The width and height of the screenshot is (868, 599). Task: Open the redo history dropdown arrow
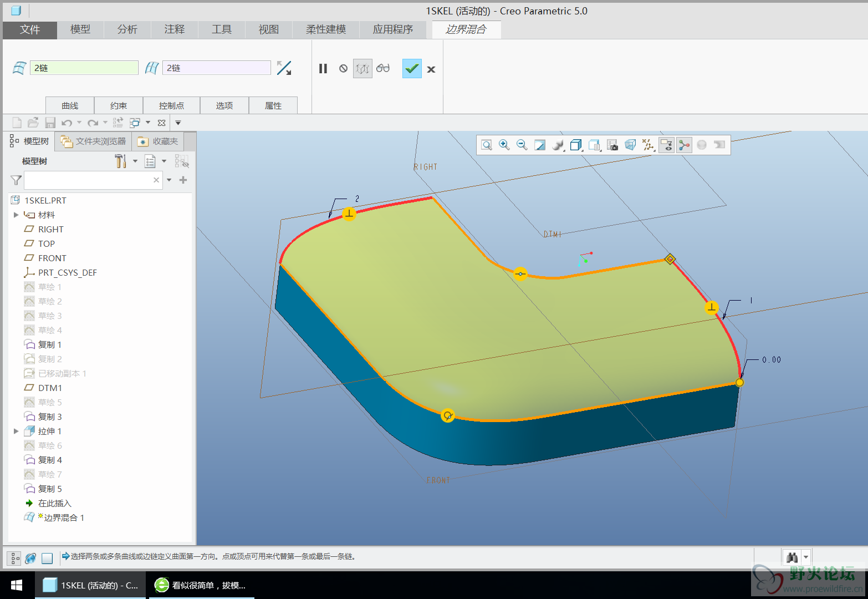(x=105, y=123)
